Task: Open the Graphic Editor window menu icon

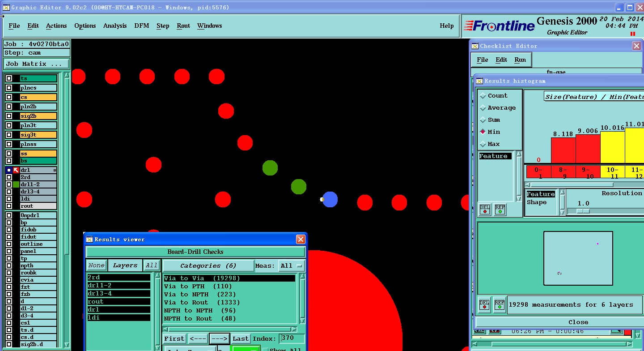Action: click(6, 7)
